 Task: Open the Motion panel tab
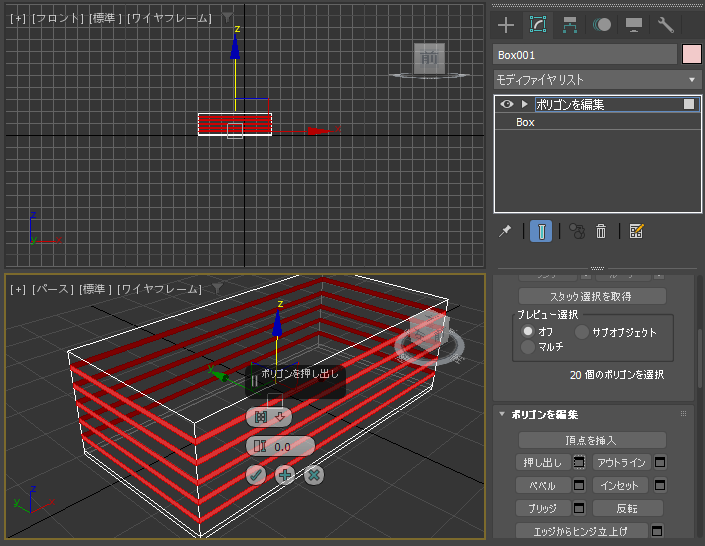[602, 25]
